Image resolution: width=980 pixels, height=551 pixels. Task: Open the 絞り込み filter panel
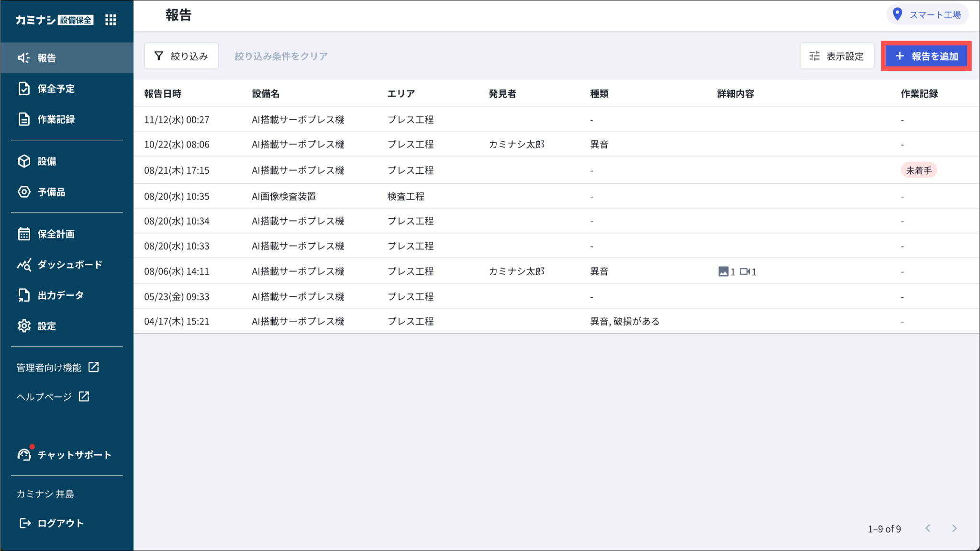pos(181,56)
